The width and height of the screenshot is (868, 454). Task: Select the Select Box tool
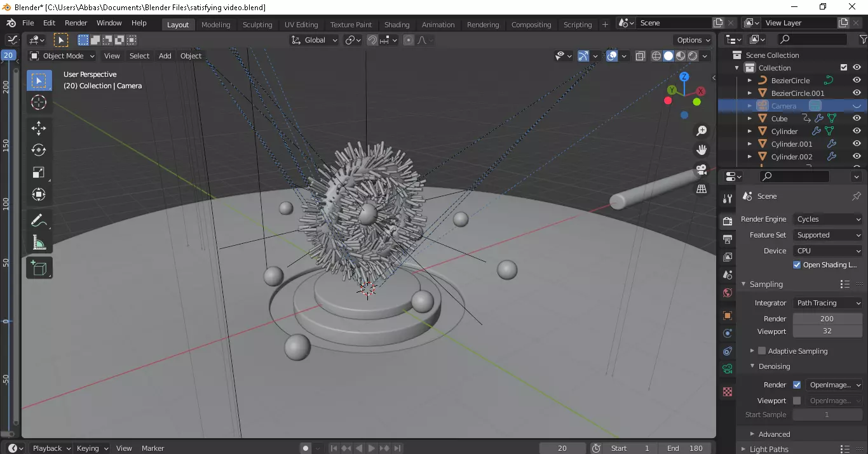[x=39, y=81]
